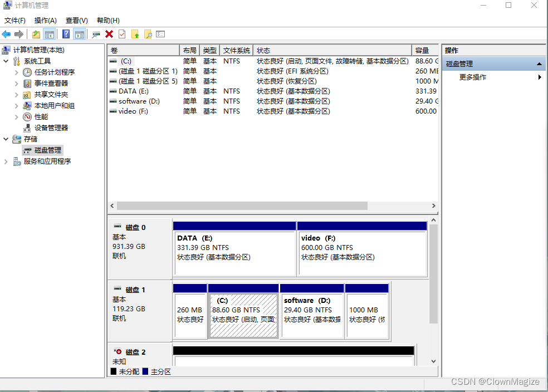Collapse the 存储 tree node
The width and height of the screenshot is (548, 392).
coord(6,139)
